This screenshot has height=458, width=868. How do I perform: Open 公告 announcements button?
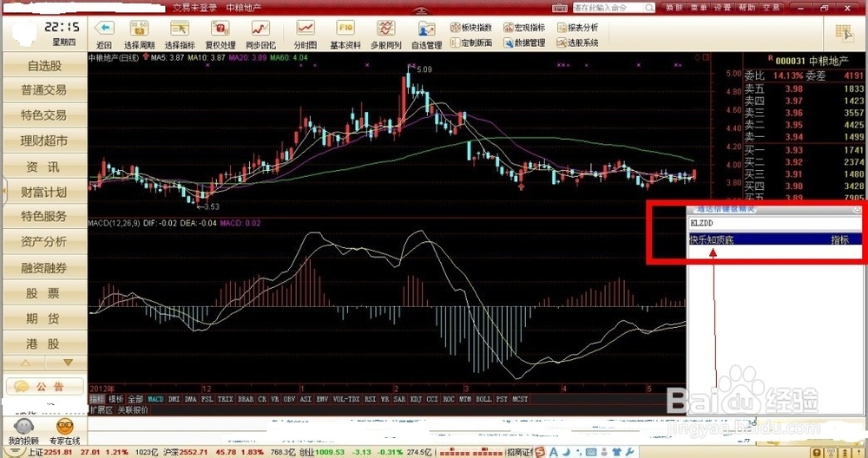(x=45, y=387)
